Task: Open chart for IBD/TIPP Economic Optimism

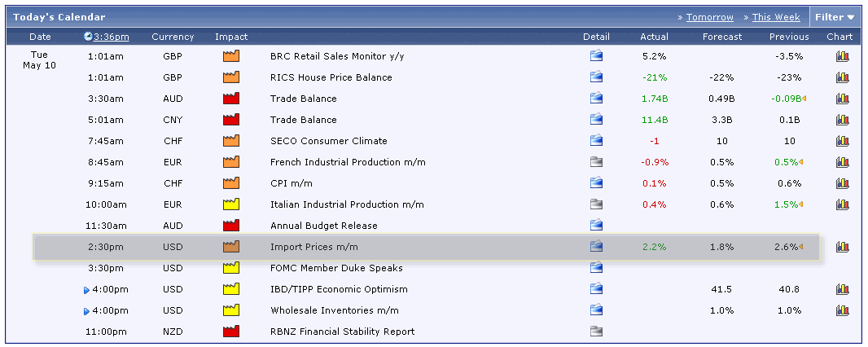Action: 843,289
